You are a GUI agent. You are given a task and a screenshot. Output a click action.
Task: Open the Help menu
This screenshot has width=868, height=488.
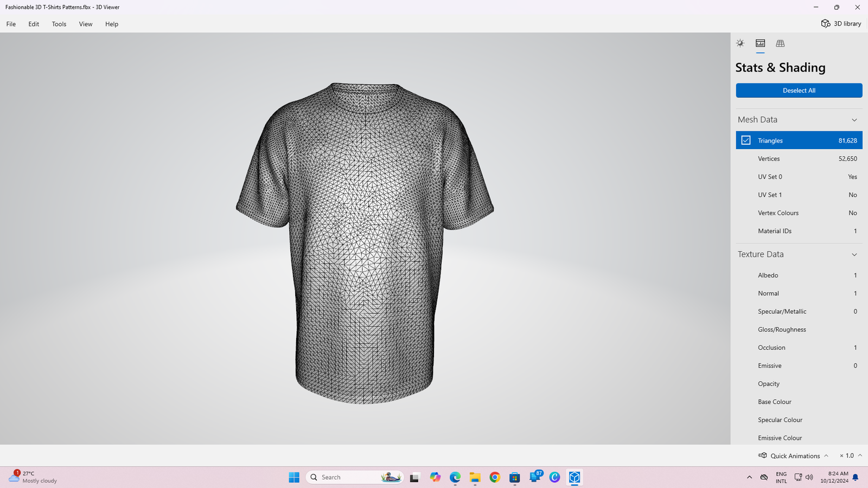pyautogui.click(x=112, y=24)
